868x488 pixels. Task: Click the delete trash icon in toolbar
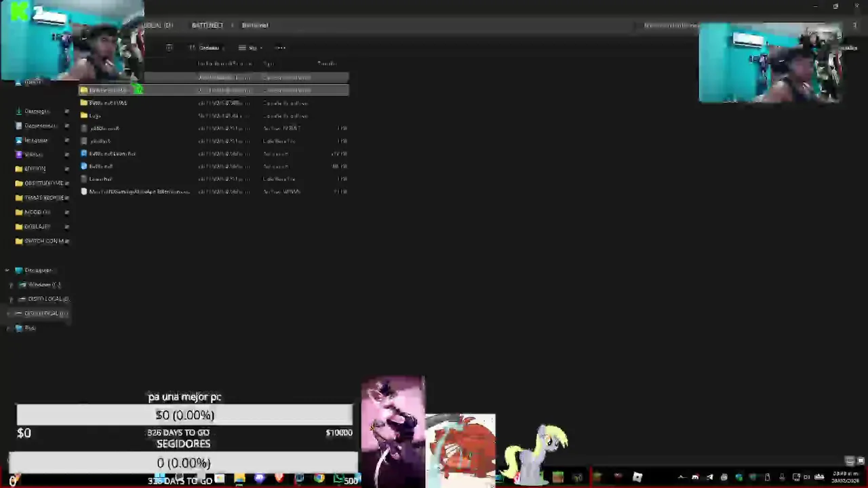(x=169, y=47)
